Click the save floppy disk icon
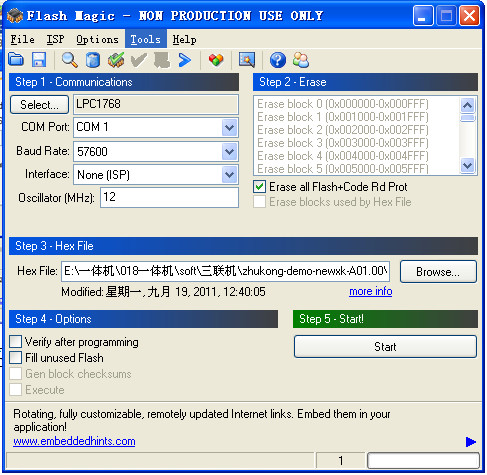Image resolution: width=487 pixels, height=475 pixels. (x=39, y=60)
